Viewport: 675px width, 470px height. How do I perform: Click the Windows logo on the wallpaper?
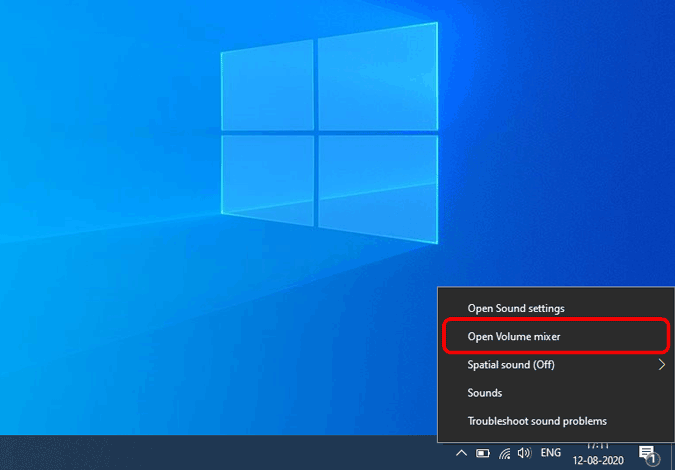pos(329,133)
